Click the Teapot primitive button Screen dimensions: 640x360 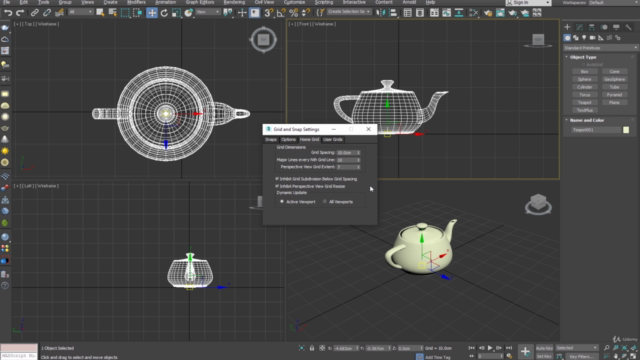coord(584,102)
